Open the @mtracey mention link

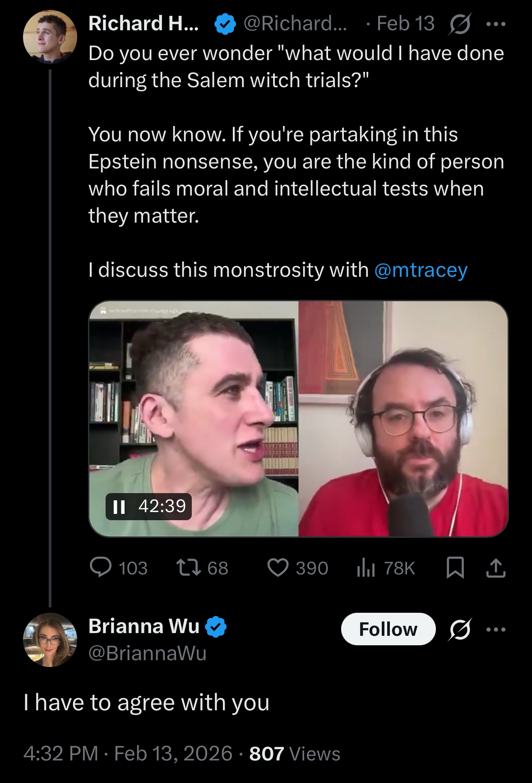pos(421,270)
